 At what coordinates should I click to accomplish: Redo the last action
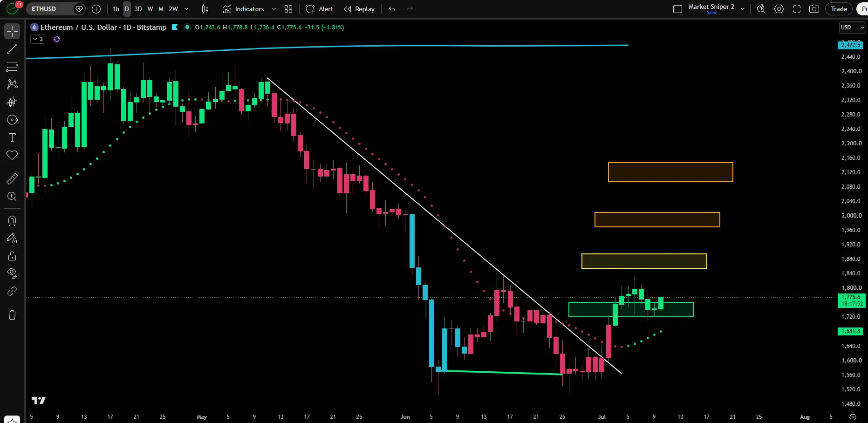(x=410, y=9)
